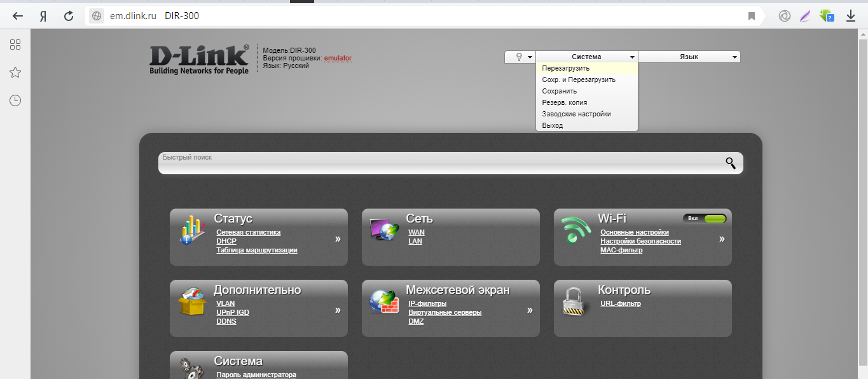Expand the Wi-Fi section arrow

[x=722, y=238]
